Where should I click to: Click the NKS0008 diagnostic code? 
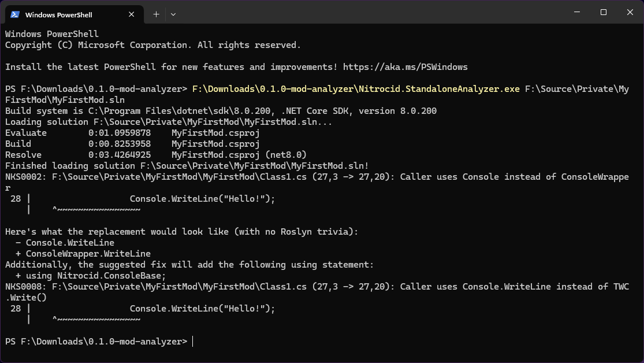(25, 287)
